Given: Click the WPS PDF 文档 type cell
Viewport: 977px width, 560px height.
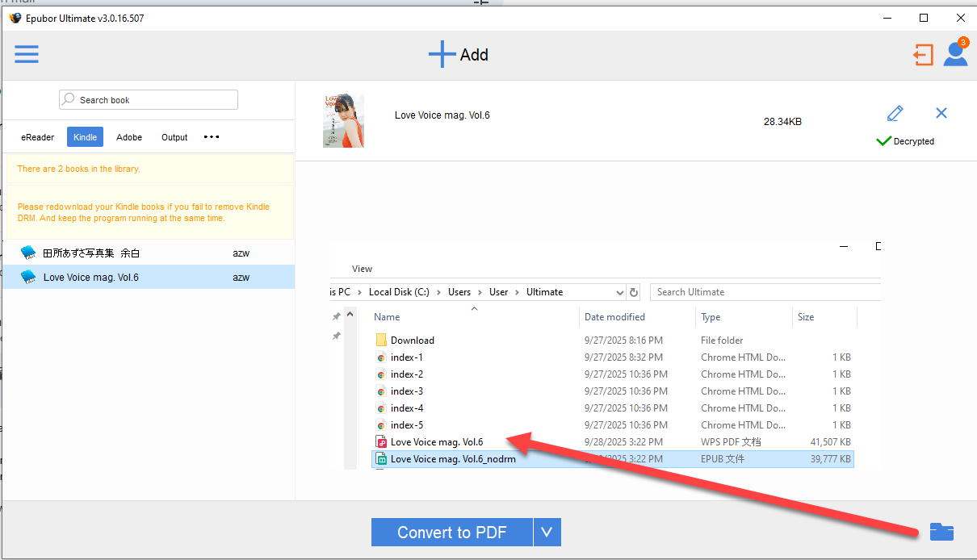Looking at the screenshot, I should click(731, 442).
